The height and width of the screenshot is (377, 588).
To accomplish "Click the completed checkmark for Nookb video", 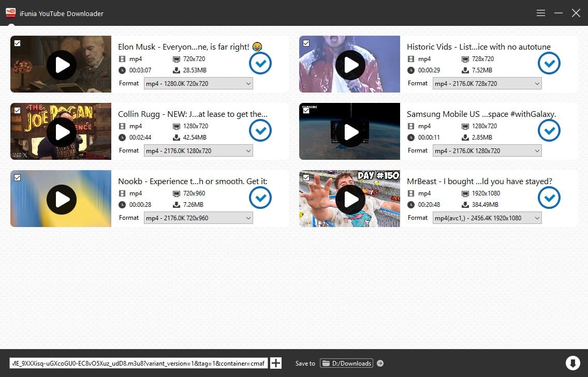I will pos(260,198).
